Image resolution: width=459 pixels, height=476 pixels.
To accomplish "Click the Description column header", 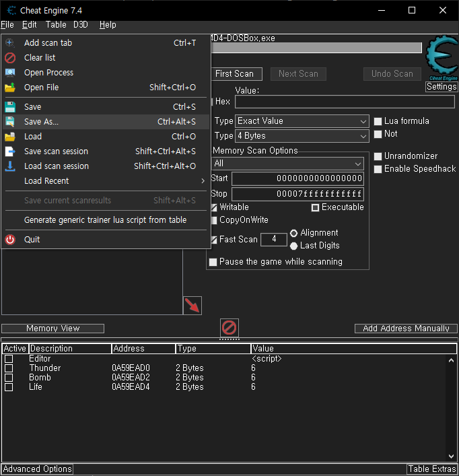I will pyautogui.click(x=71, y=349).
